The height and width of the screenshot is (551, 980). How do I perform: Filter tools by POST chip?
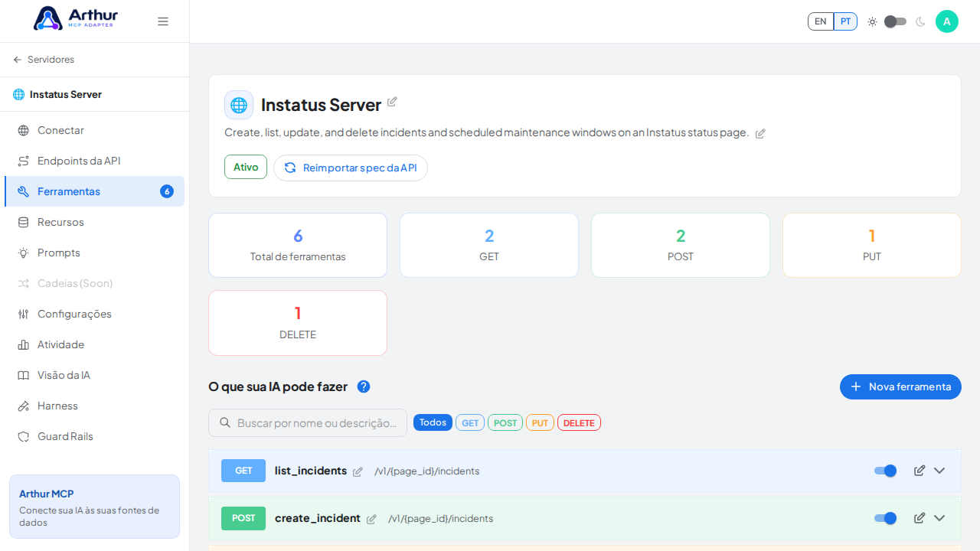pos(505,422)
